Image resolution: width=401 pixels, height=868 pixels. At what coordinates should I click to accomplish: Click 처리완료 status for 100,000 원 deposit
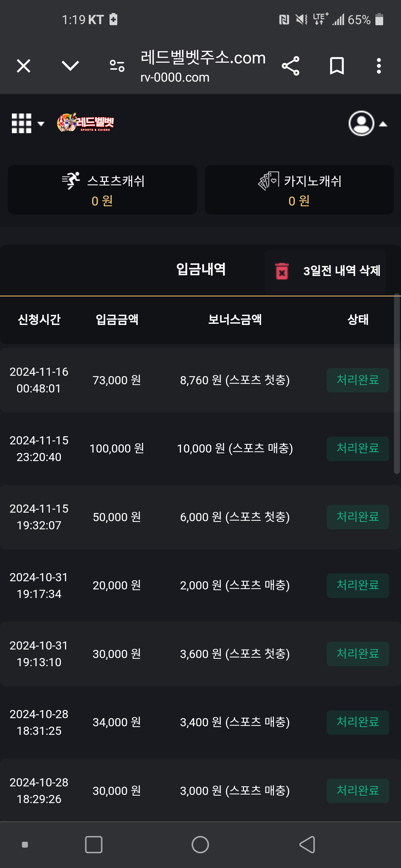click(358, 448)
